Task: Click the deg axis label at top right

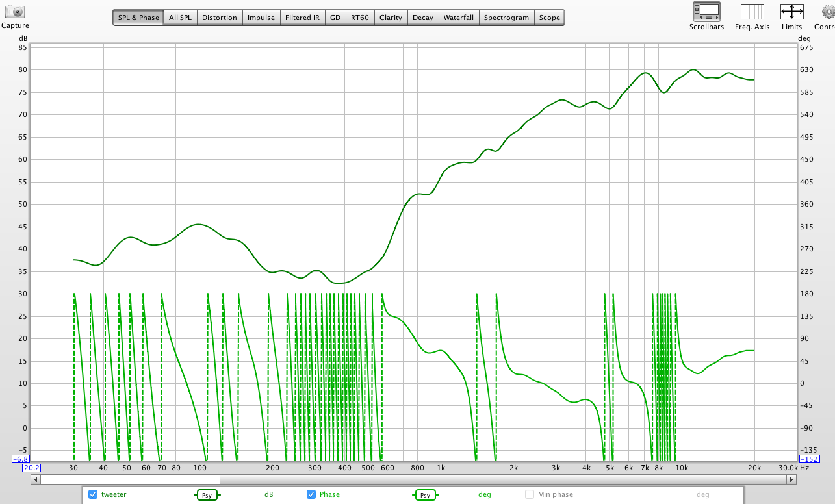Action: [x=804, y=38]
